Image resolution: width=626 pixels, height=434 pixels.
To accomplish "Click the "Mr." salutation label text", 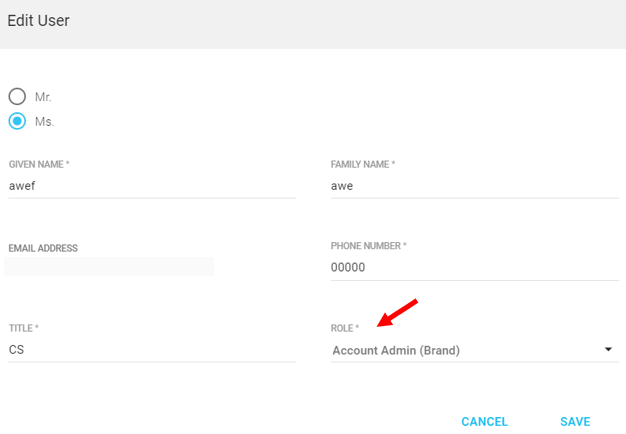I will (43, 97).
